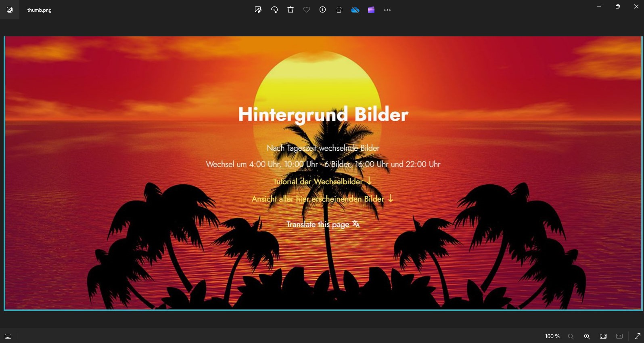Show file info panel
The width and height of the screenshot is (644, 343).
click(x=323, y=10)
